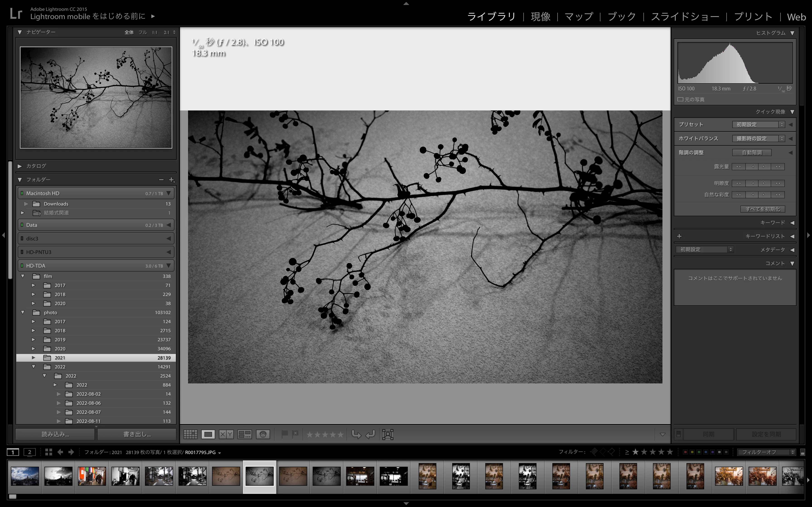Switch to Grid view

pyautogui.click(x=190, y=434)
